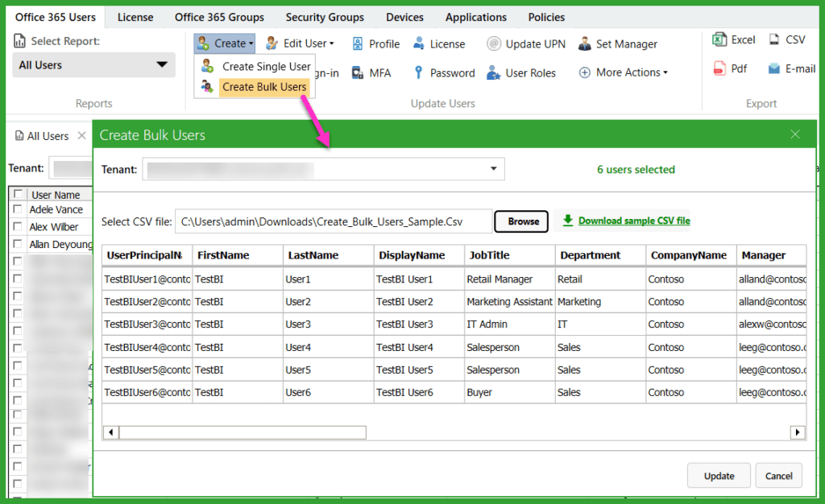The image size is (825, 504).
Task: Click the green download arrow icon
Action: coord(568,221)
